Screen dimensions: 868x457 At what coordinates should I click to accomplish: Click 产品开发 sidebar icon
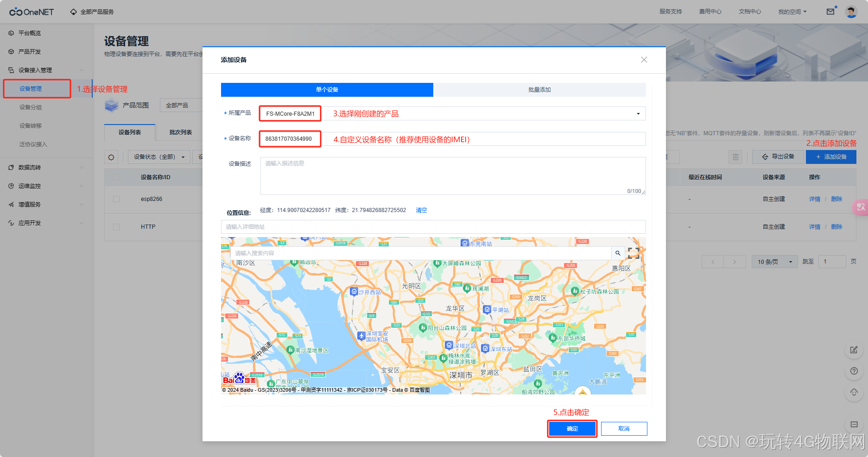[11, 52]
